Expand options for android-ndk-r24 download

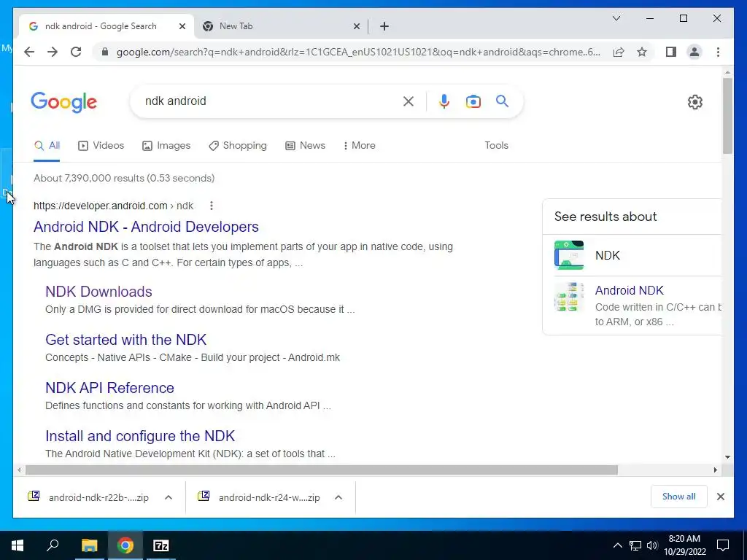[x=338, y=497]
